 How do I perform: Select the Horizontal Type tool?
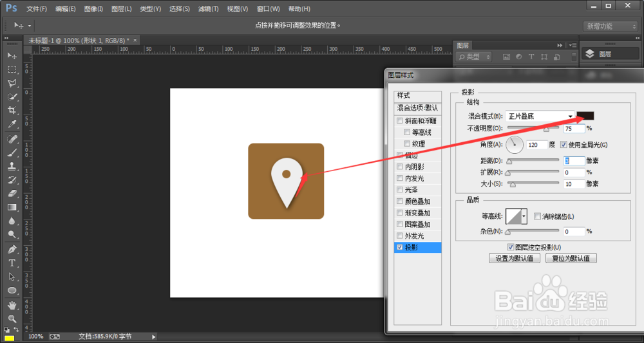click(12, 263)
